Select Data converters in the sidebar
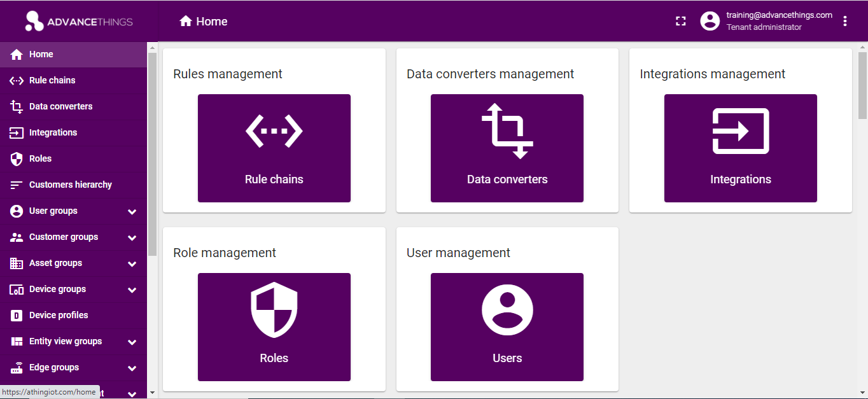 coord(60,106)
